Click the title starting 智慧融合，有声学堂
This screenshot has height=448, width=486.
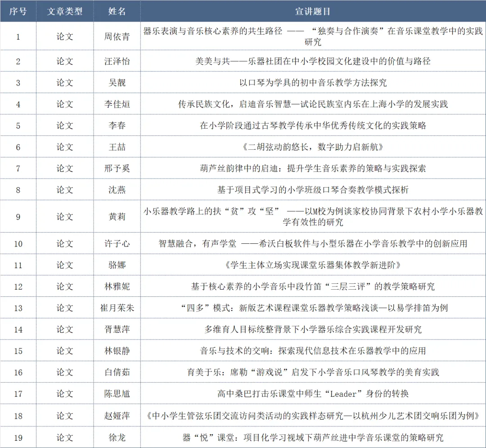[313, 243]
